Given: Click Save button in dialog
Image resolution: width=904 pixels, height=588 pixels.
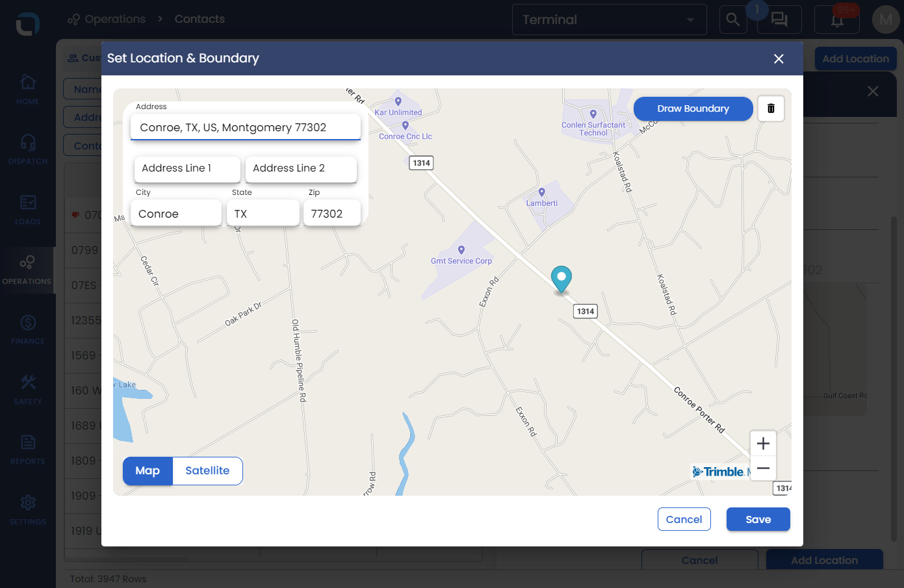Looking at the screenshot, I should tap(758, 519).
